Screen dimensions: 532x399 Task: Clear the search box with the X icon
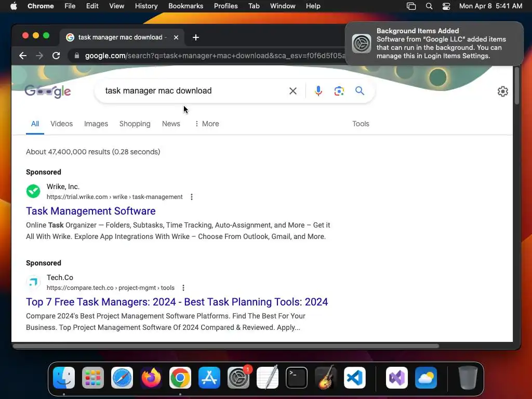click(293, 91)
